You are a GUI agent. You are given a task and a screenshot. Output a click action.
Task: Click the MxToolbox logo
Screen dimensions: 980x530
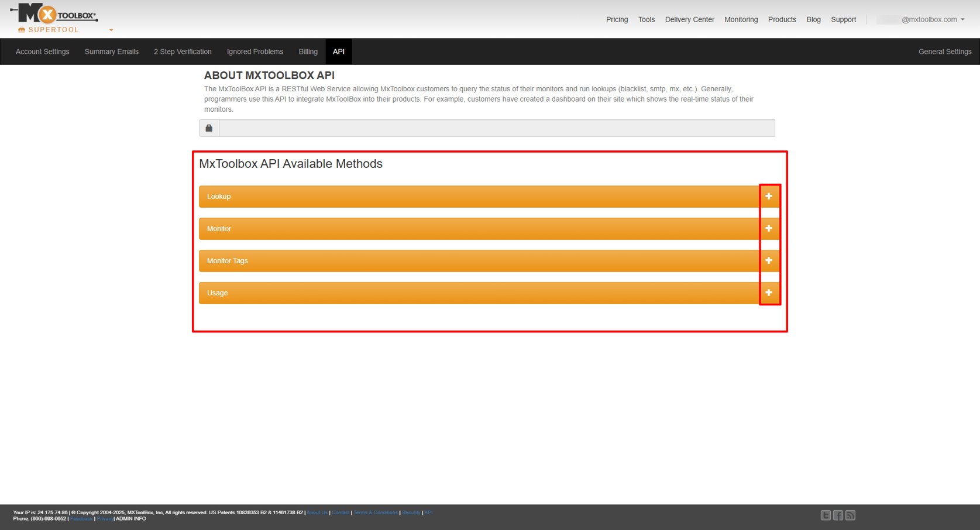click(x=51, y=14)
